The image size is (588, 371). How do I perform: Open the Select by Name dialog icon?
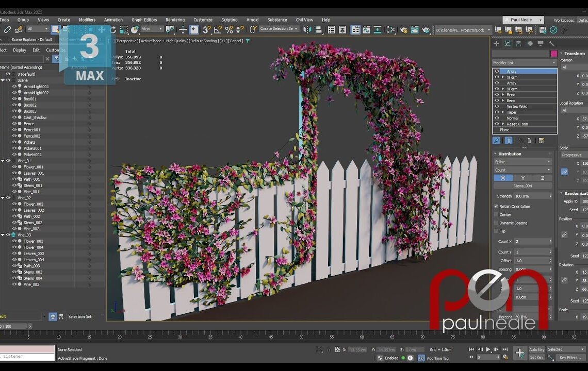[x=66, y=29]
